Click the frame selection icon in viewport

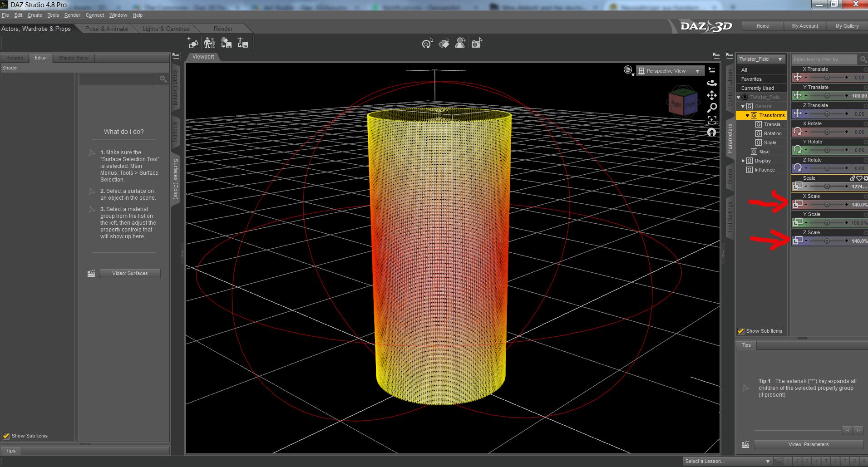point(711,120)
